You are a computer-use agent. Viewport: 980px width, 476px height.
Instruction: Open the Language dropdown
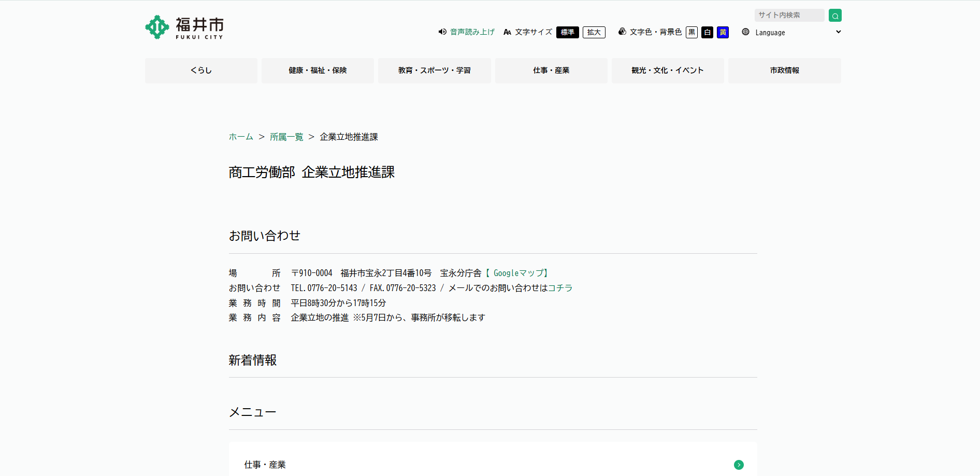pyautogui.click(x=798, y=32)
